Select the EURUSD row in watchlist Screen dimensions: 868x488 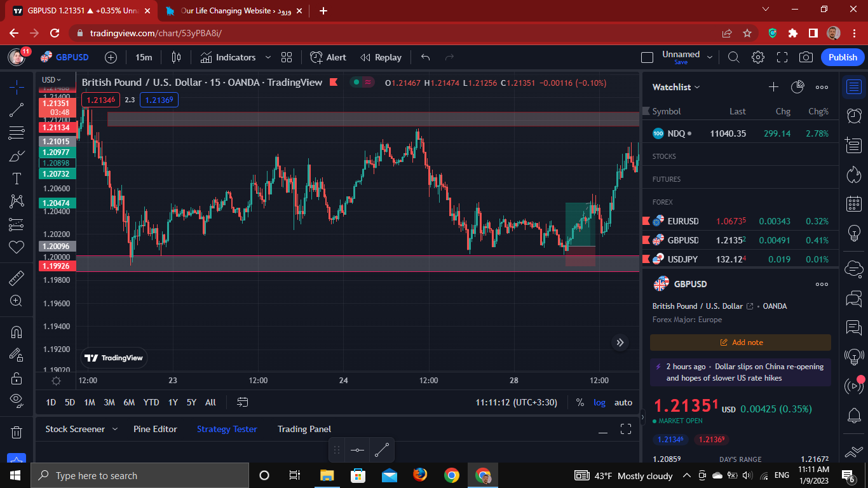pyautogui.click(x=740, y=221)
